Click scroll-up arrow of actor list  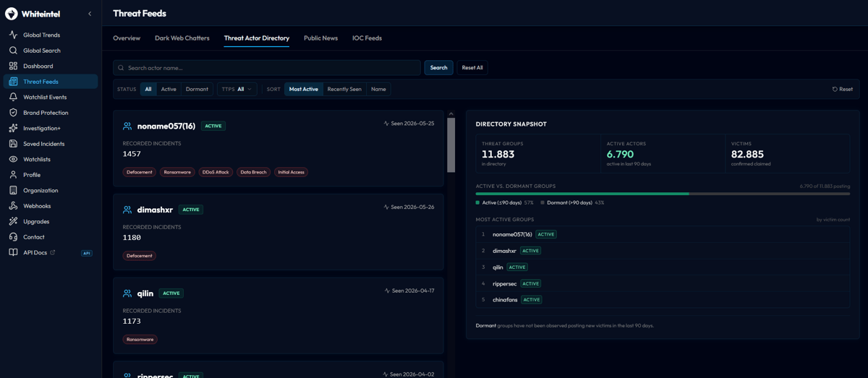pyautogui.click(x=451, y=113)
